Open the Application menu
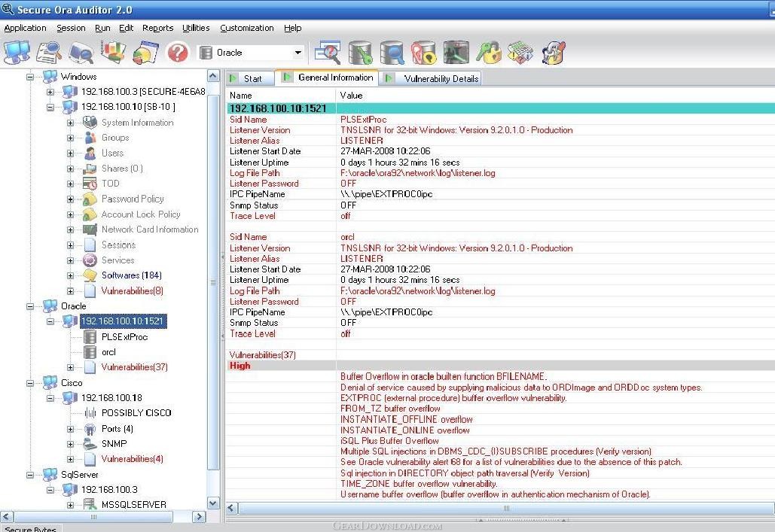This screenshot has height=532, width=775. (x=25, y=28)
